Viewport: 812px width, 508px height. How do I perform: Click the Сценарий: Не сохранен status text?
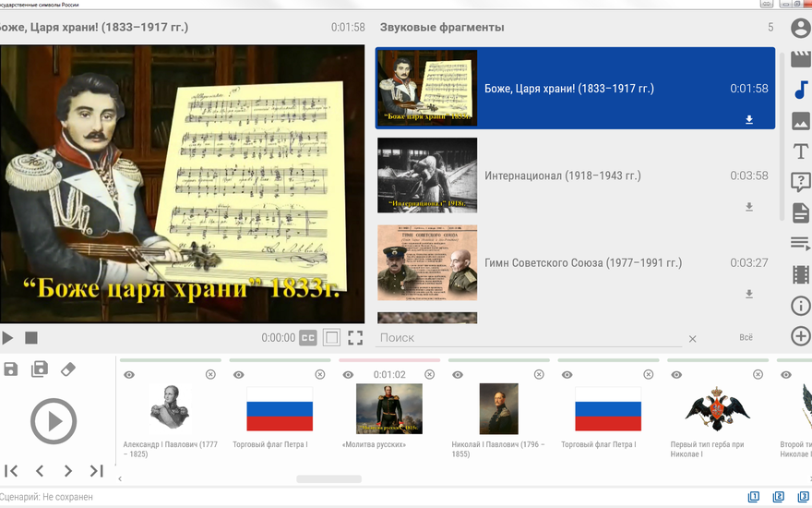pyautogui.click(x=46, y=497)
